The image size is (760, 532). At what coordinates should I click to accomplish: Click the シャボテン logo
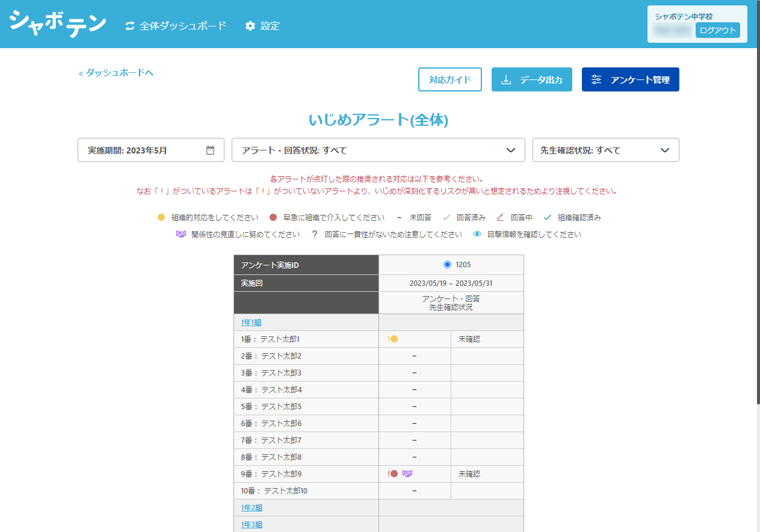pyautogui.click(x=58, y=23)
